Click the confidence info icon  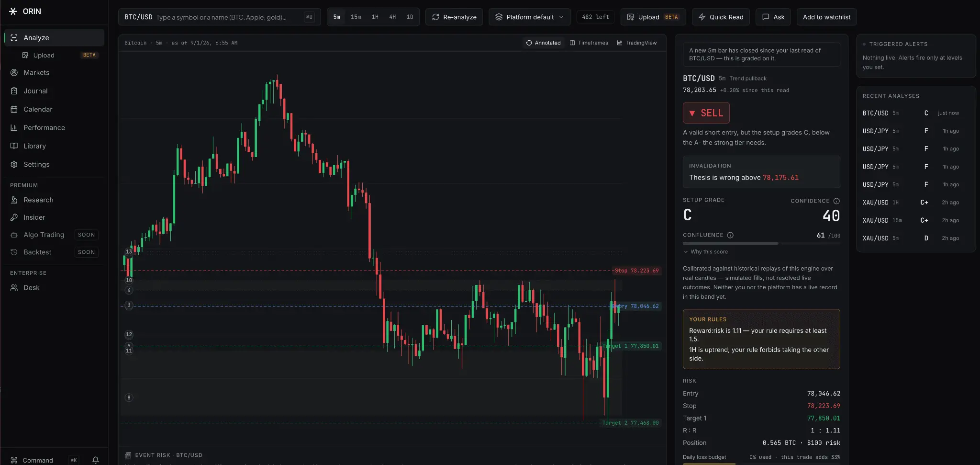[x=836, y=201]
